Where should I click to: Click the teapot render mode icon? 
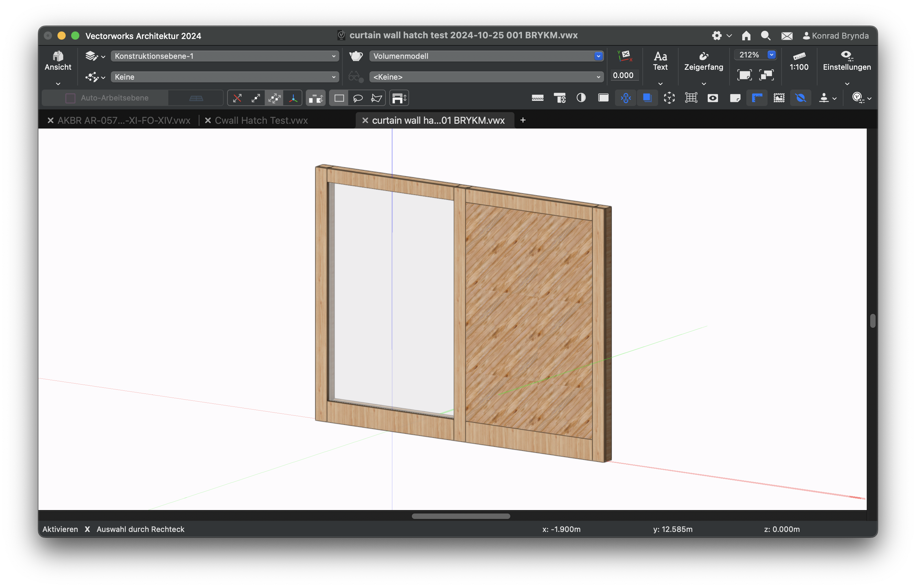(x=356, y=56)
